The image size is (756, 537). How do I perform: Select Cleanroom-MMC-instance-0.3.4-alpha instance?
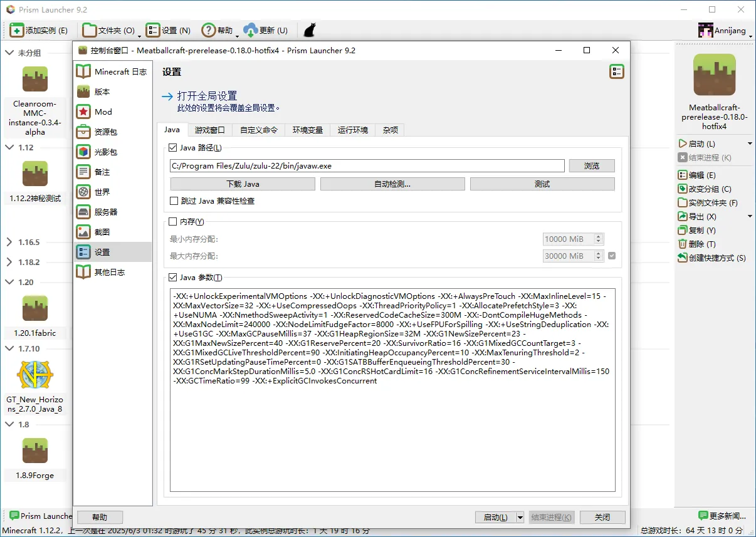tap(35, 100)
